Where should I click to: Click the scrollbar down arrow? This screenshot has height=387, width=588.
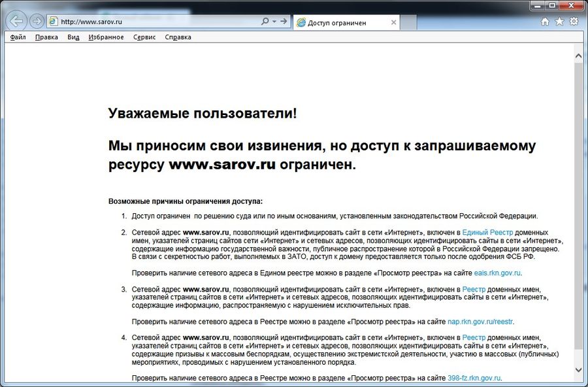pos(579,370)
